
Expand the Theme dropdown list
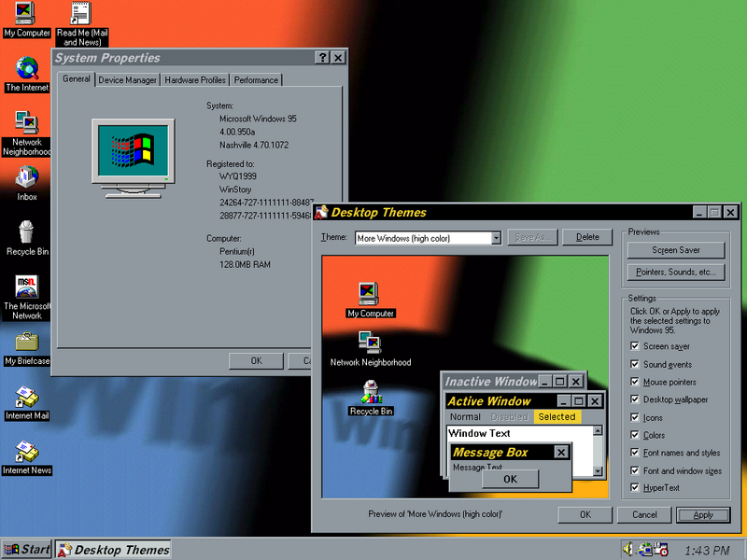(496, 238)
